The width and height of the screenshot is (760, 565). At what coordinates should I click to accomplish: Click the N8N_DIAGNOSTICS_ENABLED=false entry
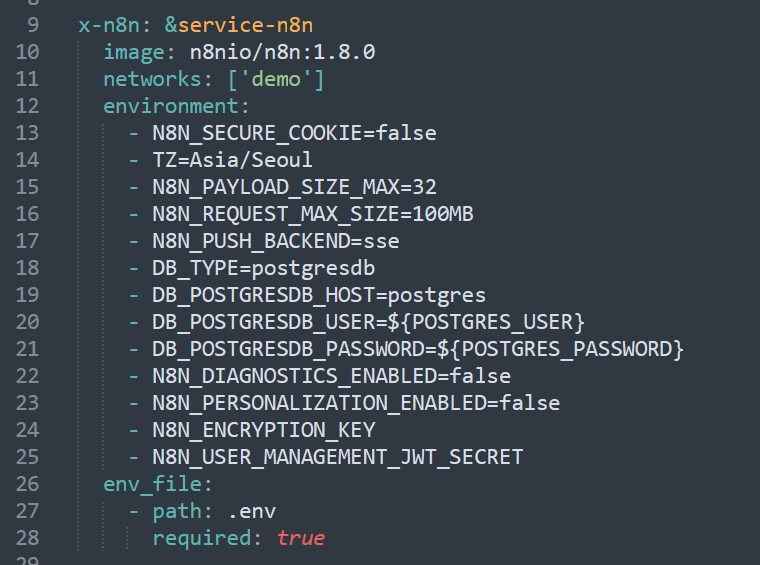pos(331,376)
